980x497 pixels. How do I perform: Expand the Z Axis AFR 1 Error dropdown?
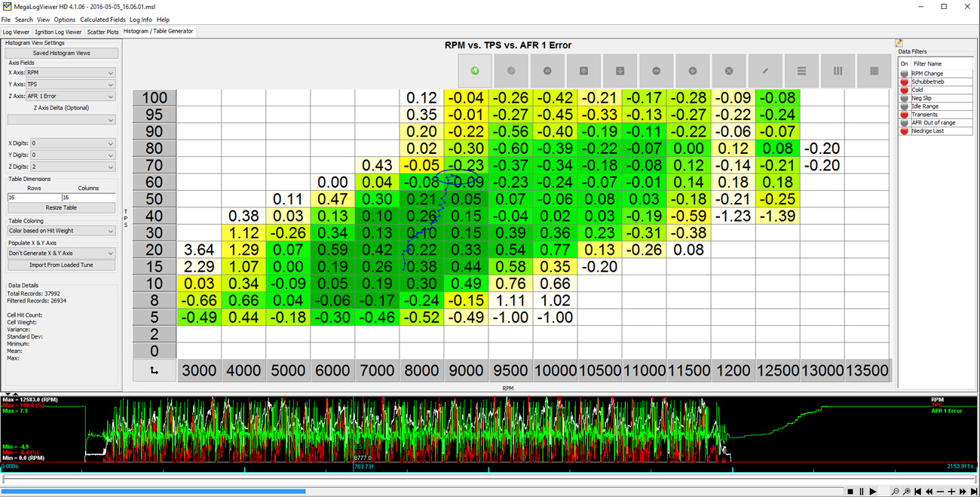[71, 97]
